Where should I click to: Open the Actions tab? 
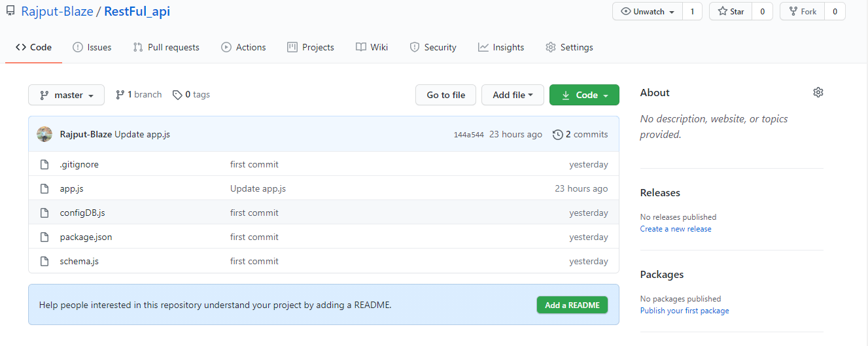243,47
